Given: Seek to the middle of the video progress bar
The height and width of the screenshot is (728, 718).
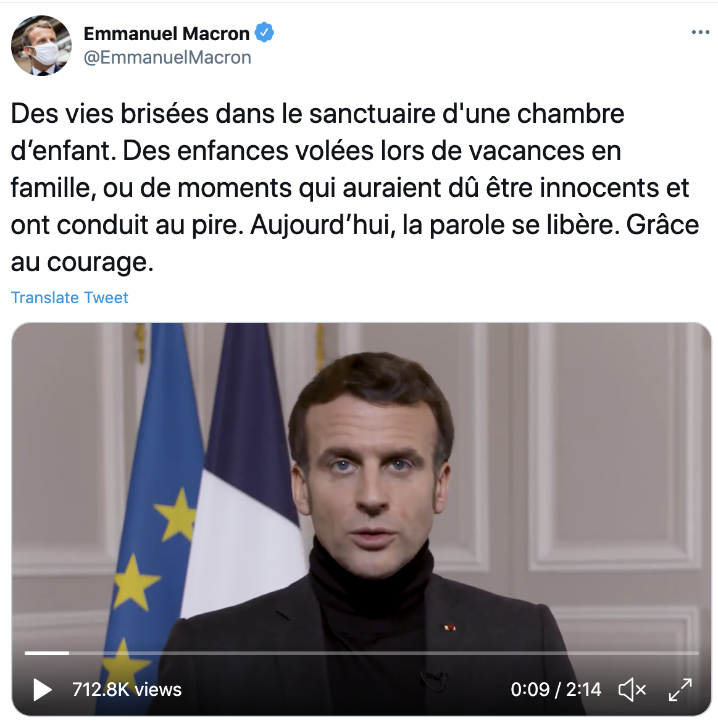Looking at the screenshot, I should pyautogui.click(x=362, y=653).
